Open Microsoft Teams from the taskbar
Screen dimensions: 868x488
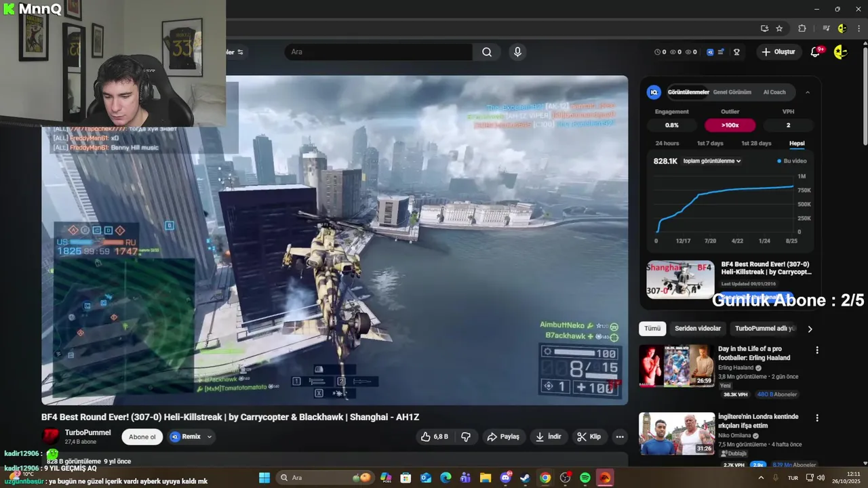pyautogui.click(x=465, y=478)
